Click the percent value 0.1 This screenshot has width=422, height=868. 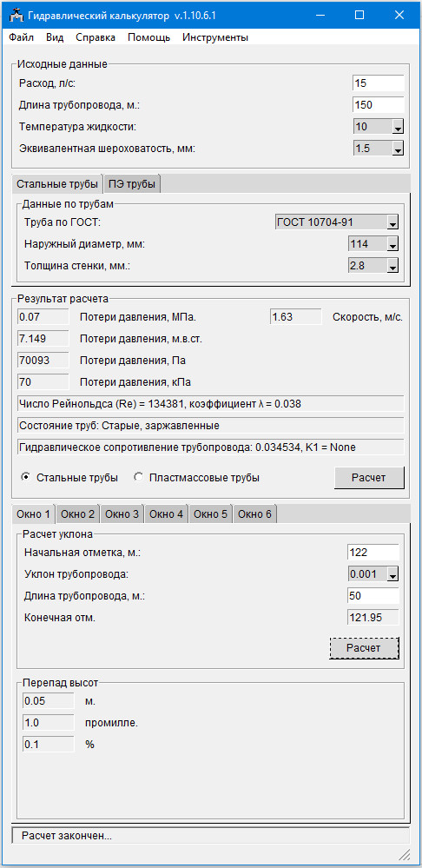coord(48,745)
